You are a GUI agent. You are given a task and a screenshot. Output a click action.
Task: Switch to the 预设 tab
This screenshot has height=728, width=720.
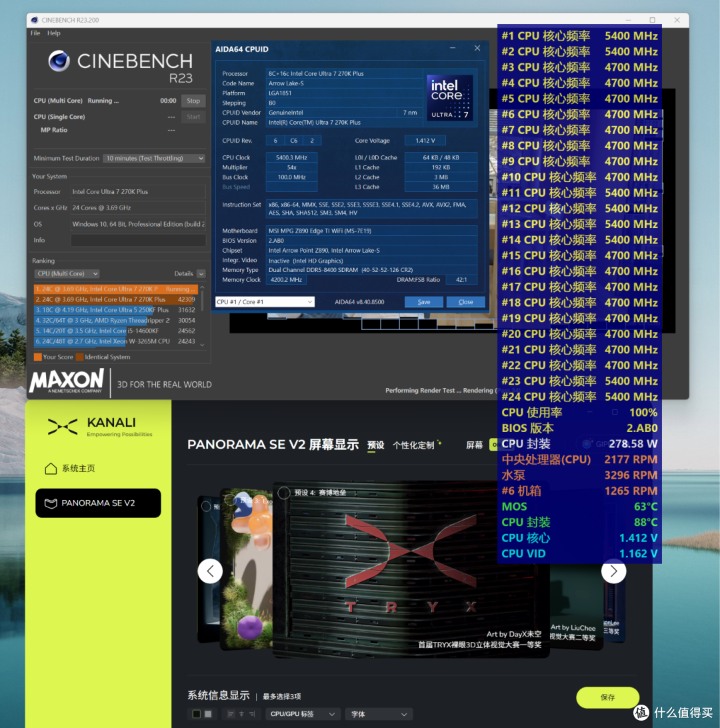(x=375, y=445)
